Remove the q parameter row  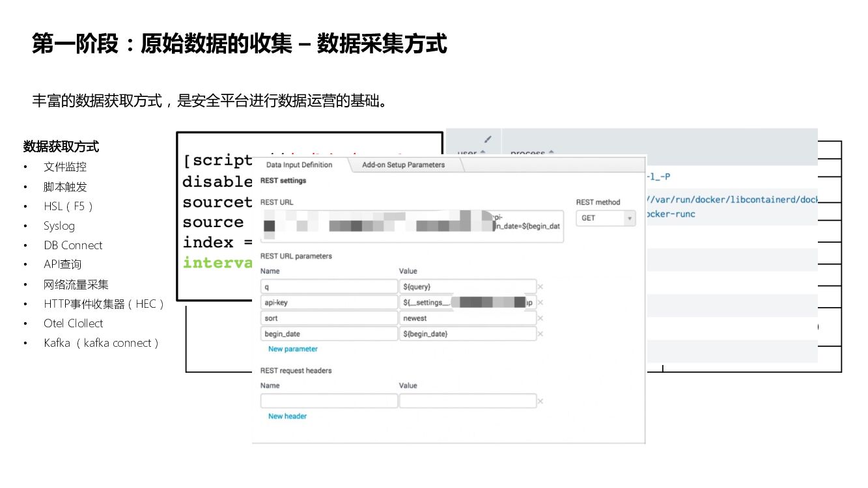click(x=540, y=287)
